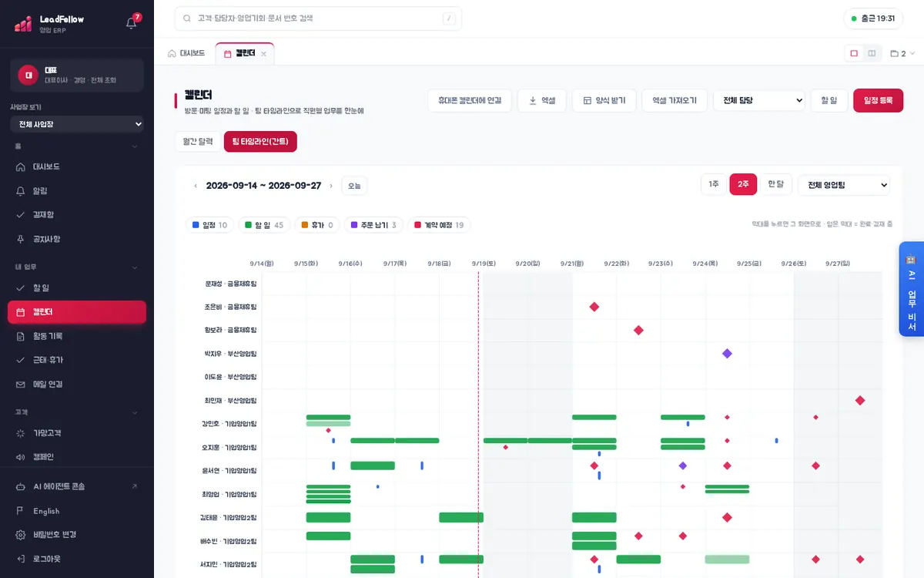This screenshot has height=578, width=924.
Task: Open 가망고객 in the sidebar
Action: coord(77,433)
